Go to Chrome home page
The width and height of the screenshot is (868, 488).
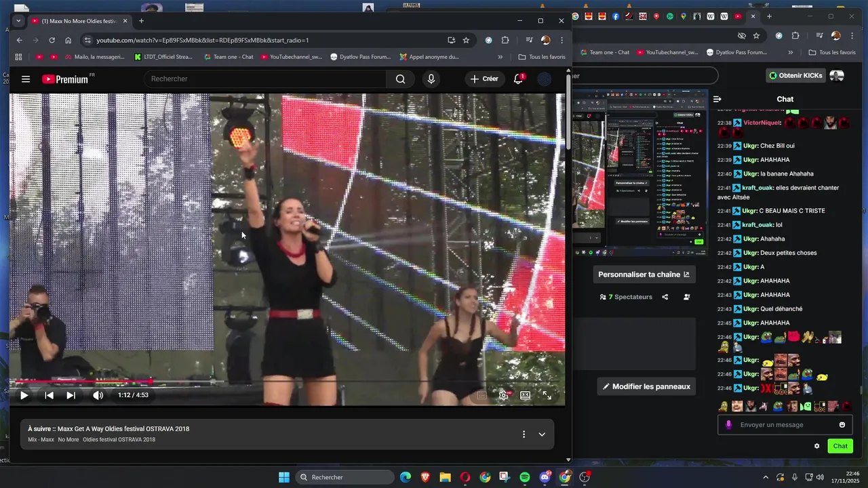pyautogui.click(x=68, y=40)
